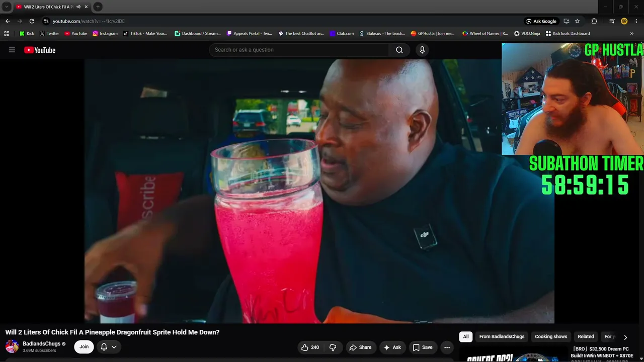
Task: Click the Join membership button
Action: [84, 347]
